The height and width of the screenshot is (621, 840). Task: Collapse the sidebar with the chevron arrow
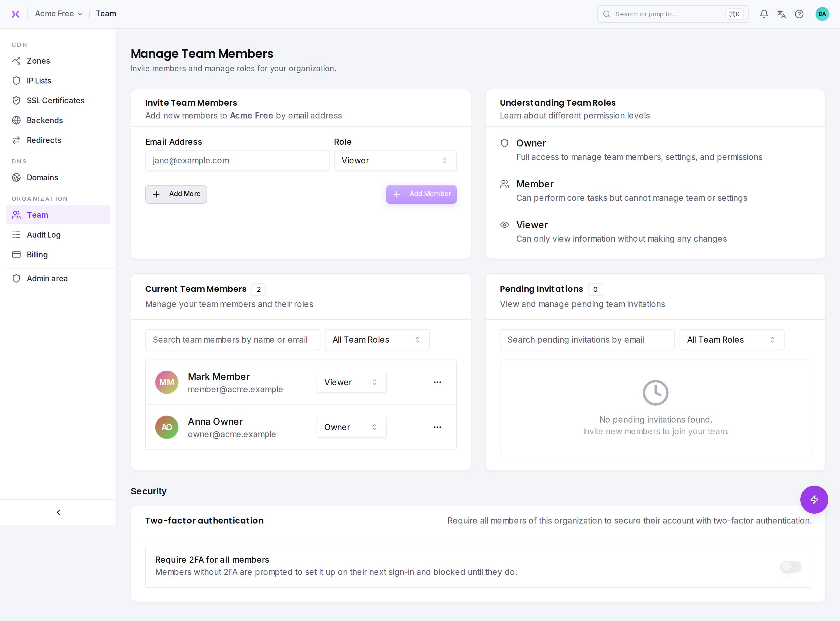58,512
